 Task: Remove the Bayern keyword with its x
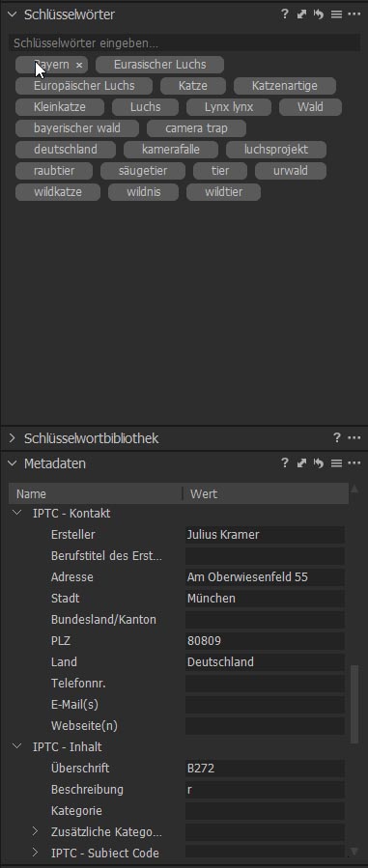coord(79,66)
